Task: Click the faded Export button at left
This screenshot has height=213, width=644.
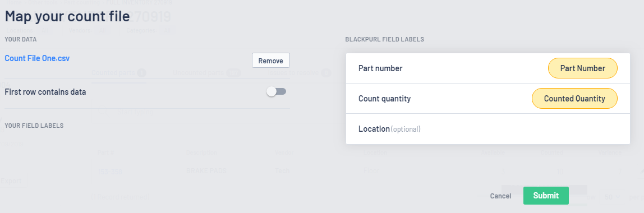Action: (x=12, y=181)
